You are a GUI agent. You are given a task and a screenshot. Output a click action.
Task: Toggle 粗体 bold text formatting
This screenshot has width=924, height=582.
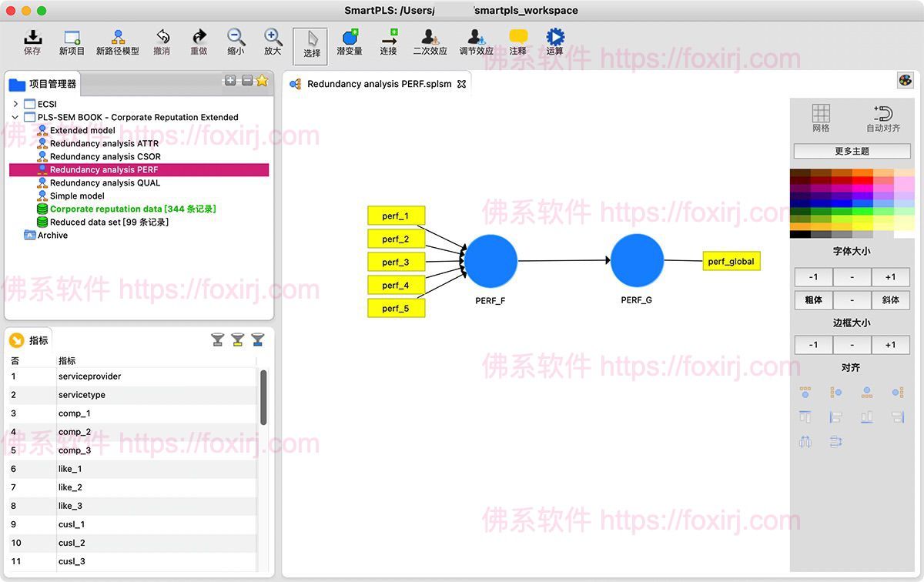click(x=813, y=299)
